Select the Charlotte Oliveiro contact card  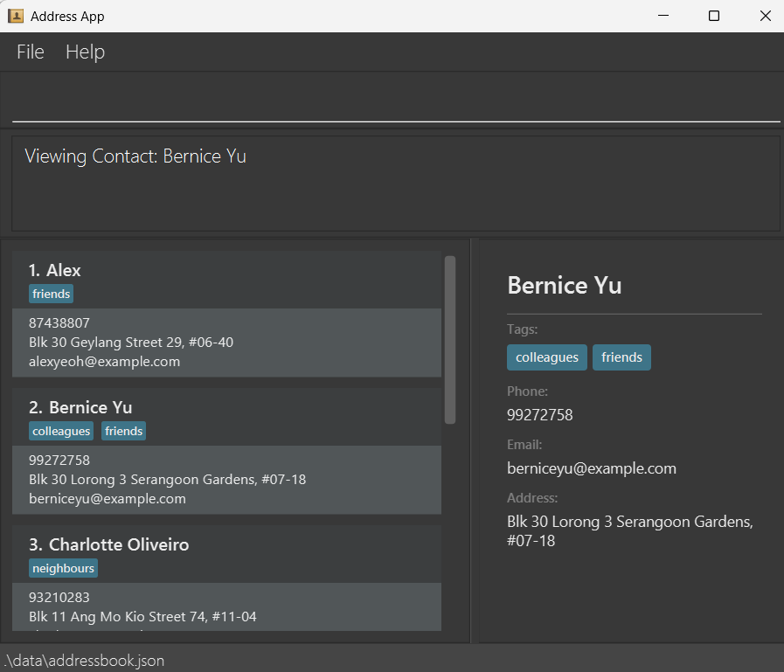pyautogui.click(x=226, y=545)
